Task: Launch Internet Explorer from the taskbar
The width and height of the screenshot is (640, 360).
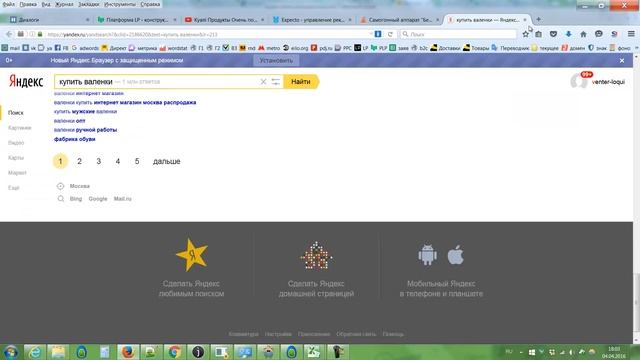Action: tap(35, 352)
